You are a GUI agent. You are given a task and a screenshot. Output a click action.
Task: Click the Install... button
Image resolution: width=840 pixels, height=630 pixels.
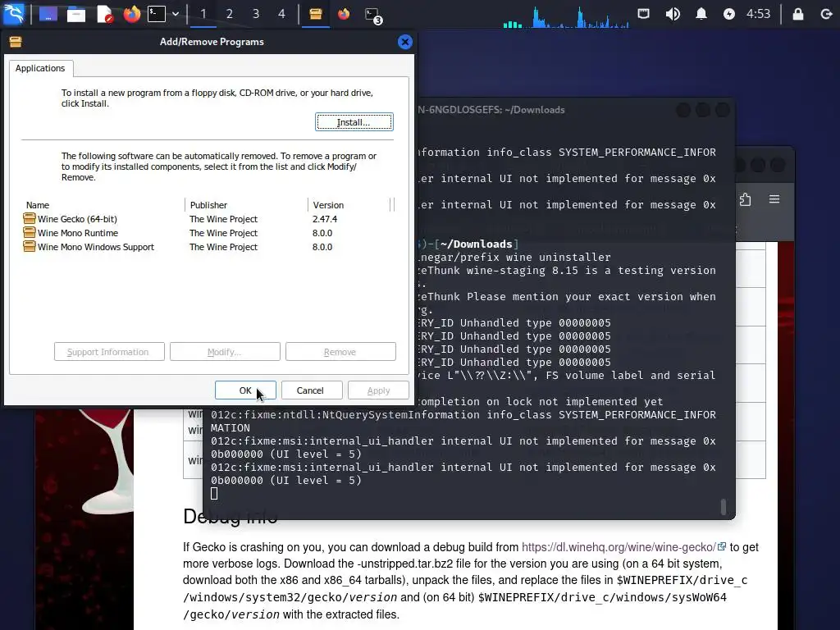[x=354, y=122]
